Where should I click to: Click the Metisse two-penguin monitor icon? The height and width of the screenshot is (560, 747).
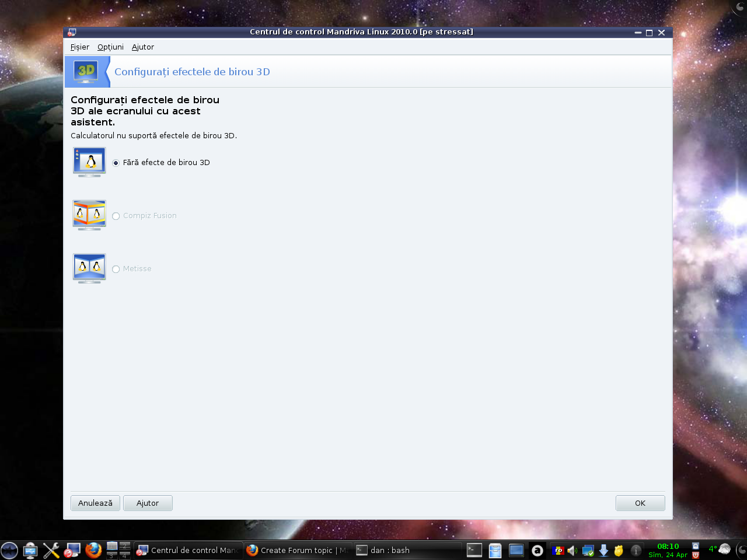89,268
